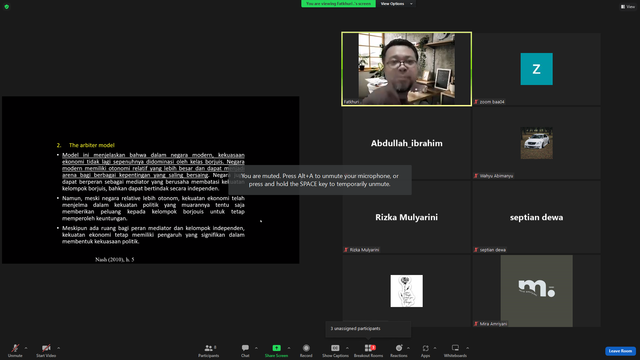640x360 pixels.
Task: Select the Abdullah_ibrahim participant tile
Action: pos(407,143)
